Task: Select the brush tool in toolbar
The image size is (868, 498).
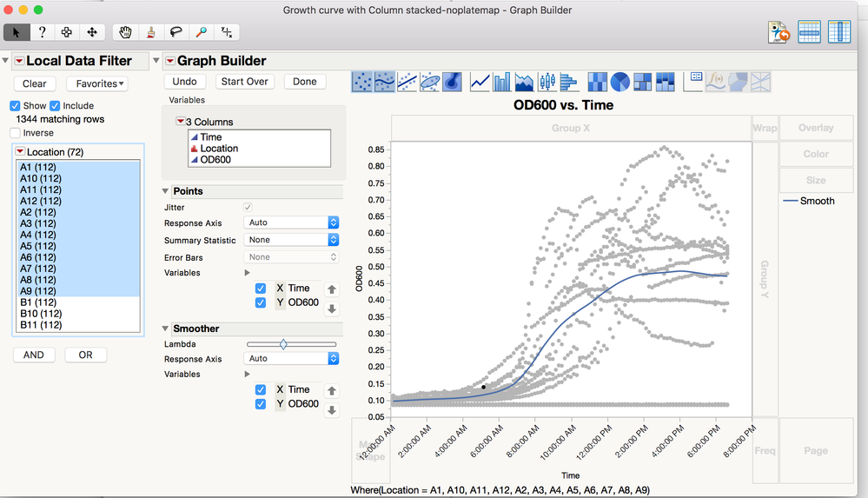Action: tap(151, 32)
